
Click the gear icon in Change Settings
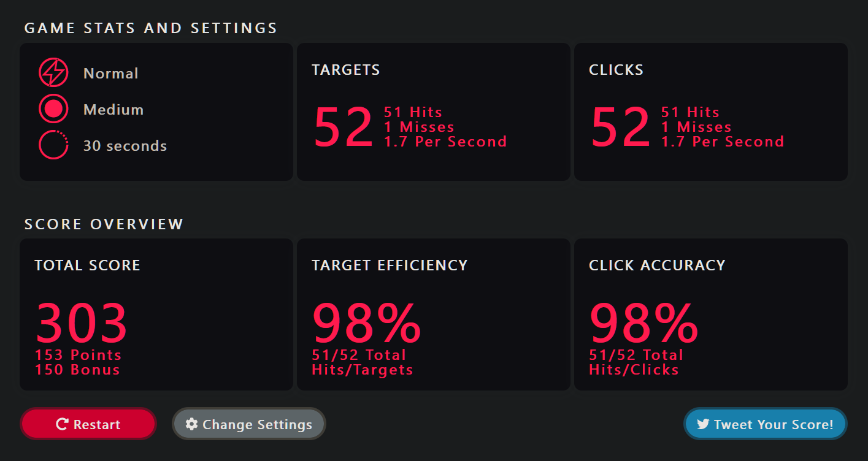tap(191, 424)
